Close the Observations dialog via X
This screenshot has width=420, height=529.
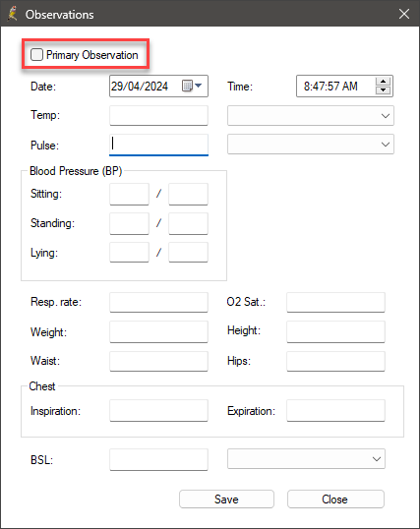coord(404,14)
